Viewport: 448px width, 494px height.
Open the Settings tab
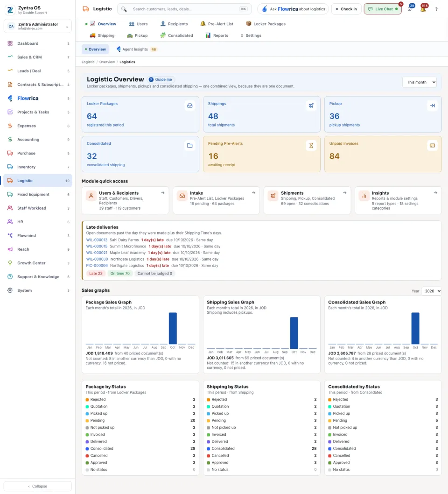pos(251,35)
